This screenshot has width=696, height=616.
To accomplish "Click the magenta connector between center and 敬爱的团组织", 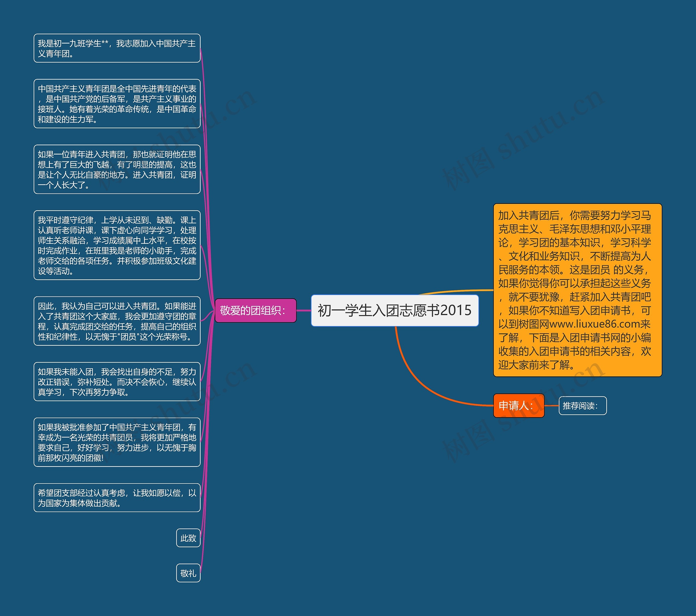I will (303, 310).
